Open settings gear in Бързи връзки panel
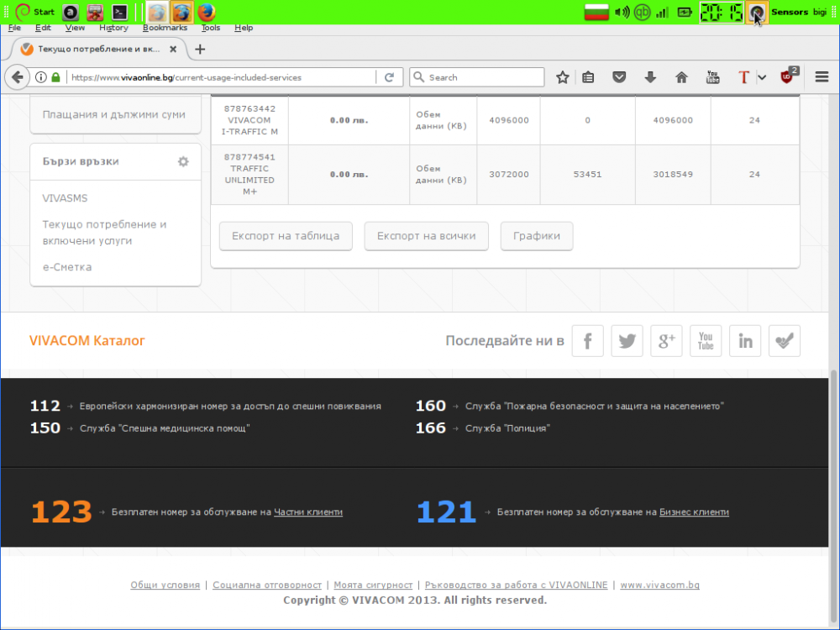840x630 pixels. pyautogui.click(x=183, y=161)
